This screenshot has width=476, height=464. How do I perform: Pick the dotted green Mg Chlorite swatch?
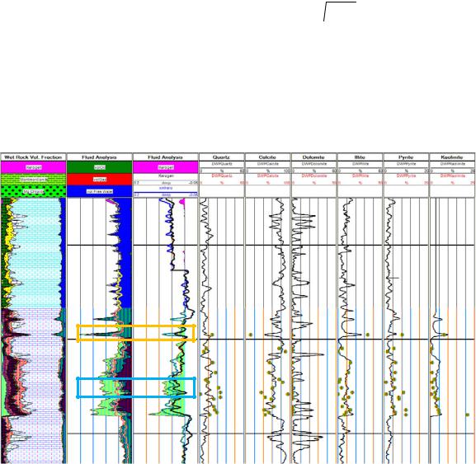[x=33, y=192]
